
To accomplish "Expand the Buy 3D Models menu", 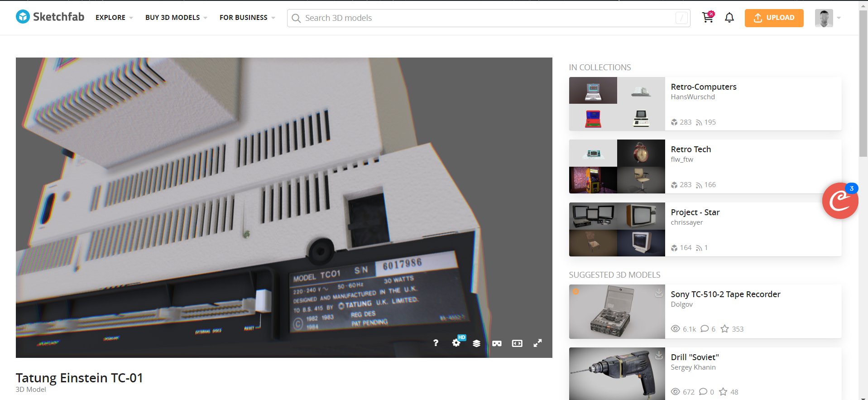I will [x=176, y=18].
